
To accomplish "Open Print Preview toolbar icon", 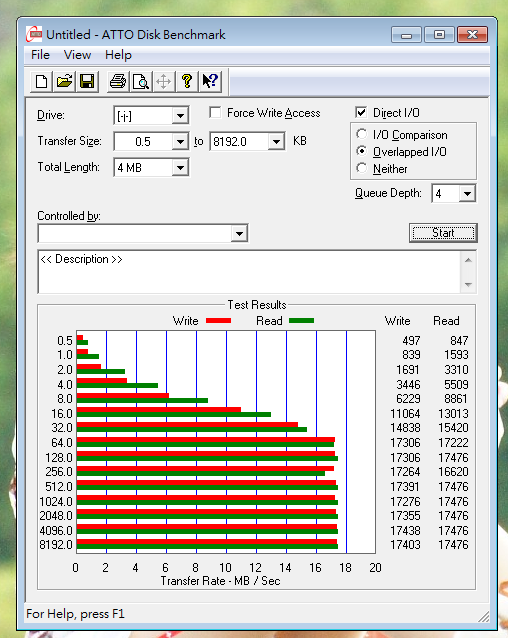I will tap(141, 81).
